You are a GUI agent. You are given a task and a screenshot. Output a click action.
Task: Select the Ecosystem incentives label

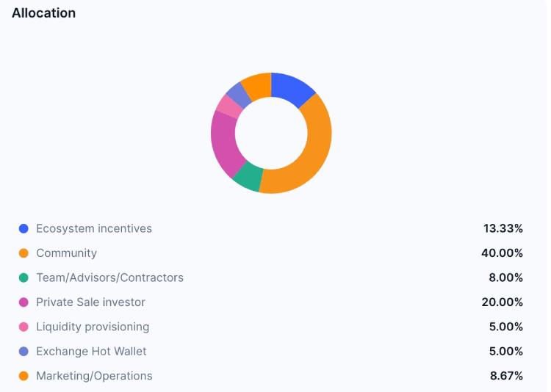pyautogui.click(x=94, y=228)
